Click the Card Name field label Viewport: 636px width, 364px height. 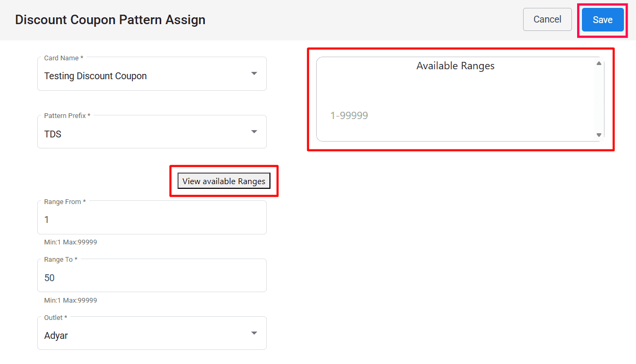(x=63, y=58)
